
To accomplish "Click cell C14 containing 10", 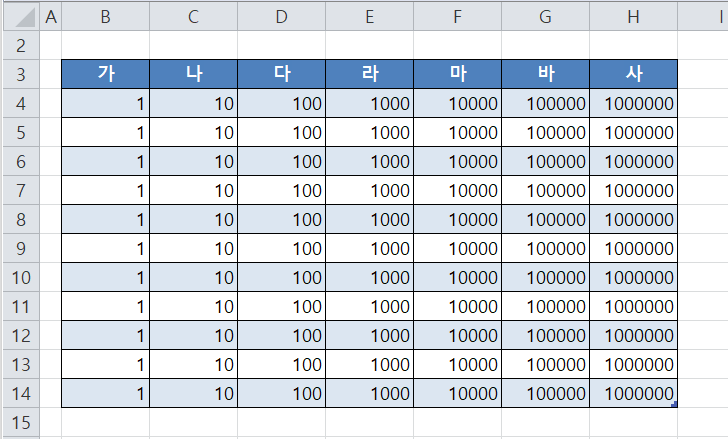I will 194,393.
